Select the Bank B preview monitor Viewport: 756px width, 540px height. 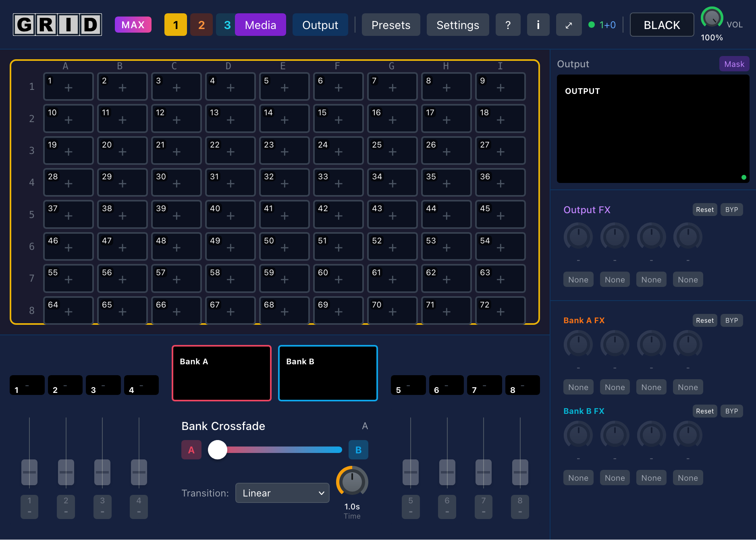pyautogui.click(x=328, y=373)
